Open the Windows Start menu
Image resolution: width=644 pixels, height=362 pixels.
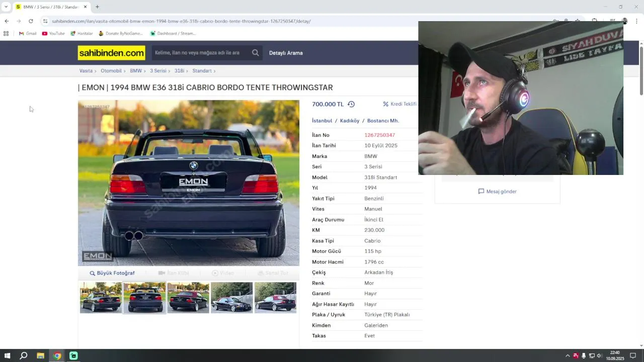pos(8,356)
